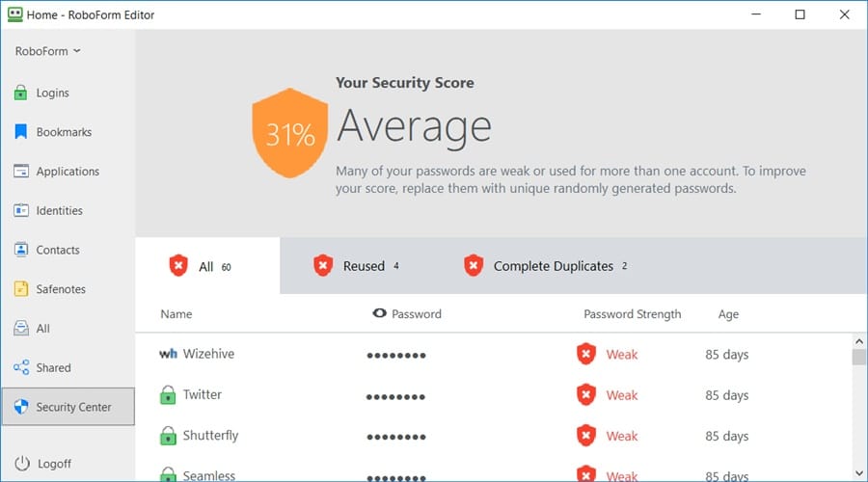Select the Applications window icon
The image size is (868, 482).
coord(20,172)
